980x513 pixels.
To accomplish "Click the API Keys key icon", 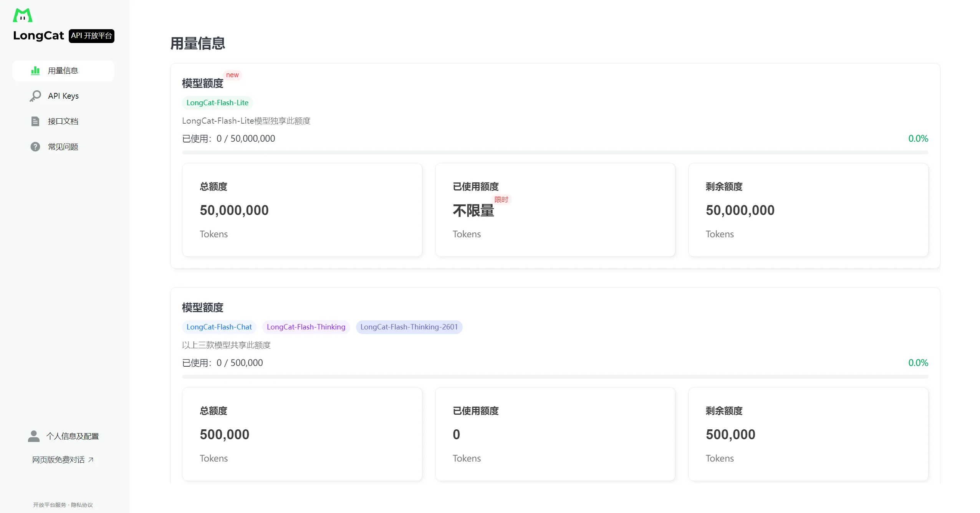I will point(35,96).
